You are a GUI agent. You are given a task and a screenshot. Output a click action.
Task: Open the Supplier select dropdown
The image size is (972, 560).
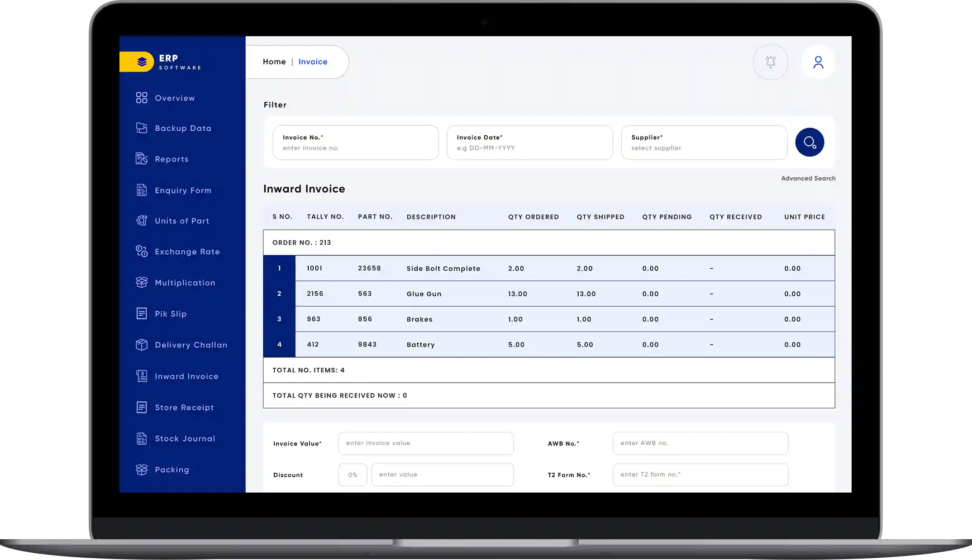point(704,142)
